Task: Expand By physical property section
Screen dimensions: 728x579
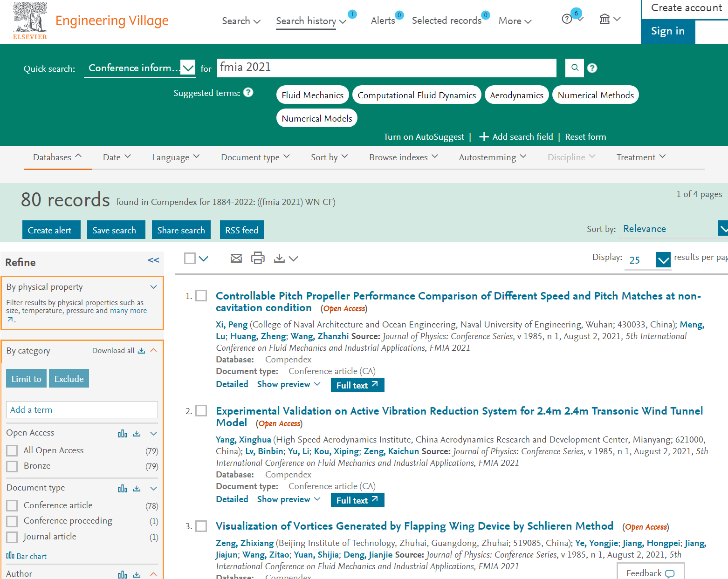Action: click(153, 287)
